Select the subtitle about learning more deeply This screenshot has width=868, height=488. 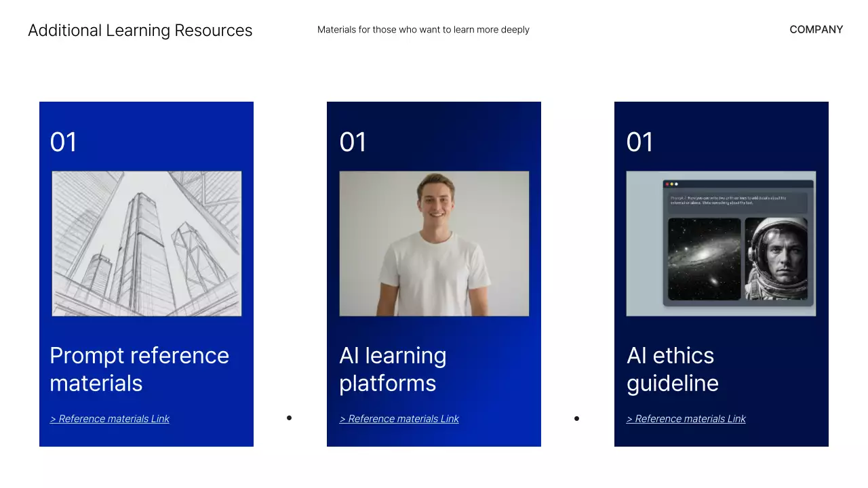(x=423, y=30)
